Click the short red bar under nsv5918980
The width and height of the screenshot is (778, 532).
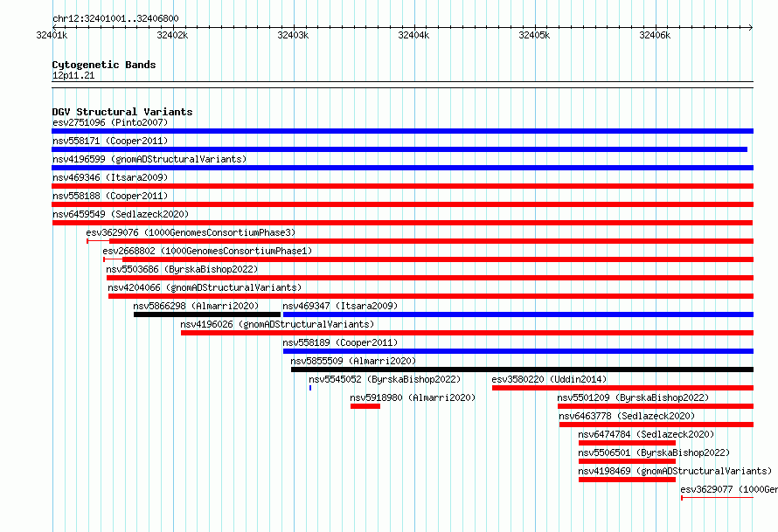[x=365, y=406]
